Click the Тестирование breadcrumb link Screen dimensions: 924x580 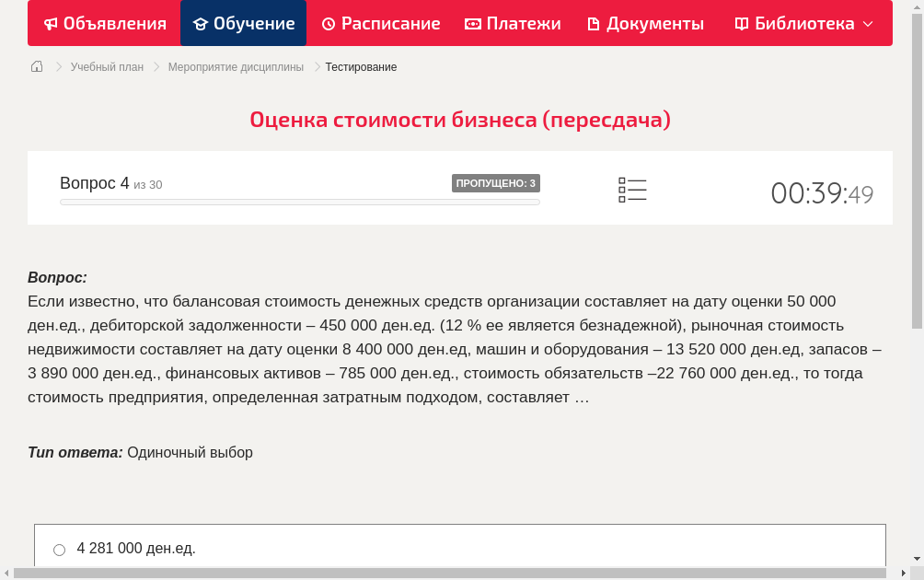coord(361,66)
